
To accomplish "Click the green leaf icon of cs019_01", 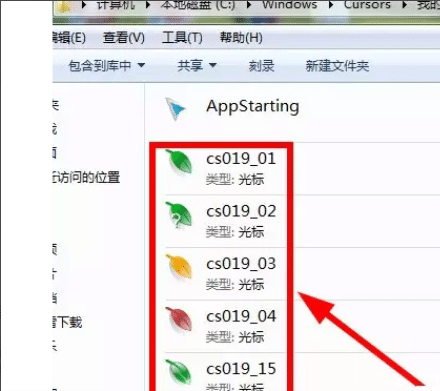I will [179, 161].
